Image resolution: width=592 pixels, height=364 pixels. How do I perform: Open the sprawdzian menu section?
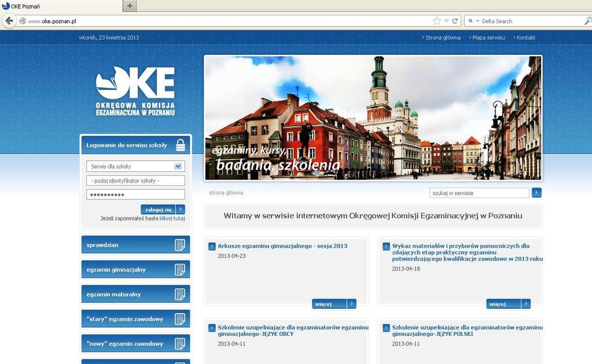click(x=135, y=245)
